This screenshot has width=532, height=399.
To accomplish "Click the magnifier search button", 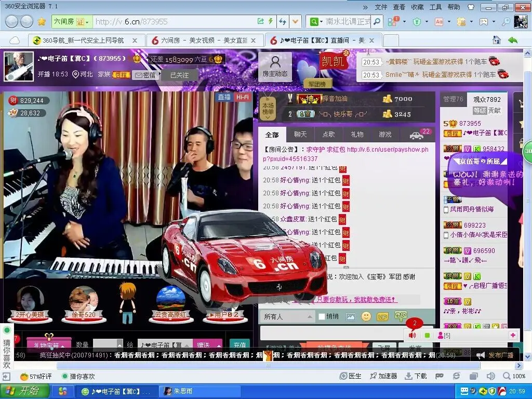I will pos(377,22).
